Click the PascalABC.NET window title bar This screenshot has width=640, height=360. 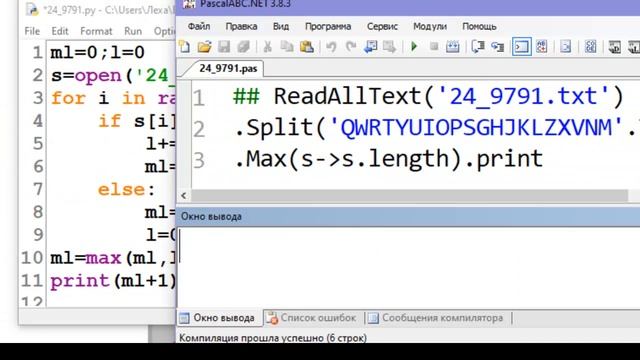[x=408, y=6]
